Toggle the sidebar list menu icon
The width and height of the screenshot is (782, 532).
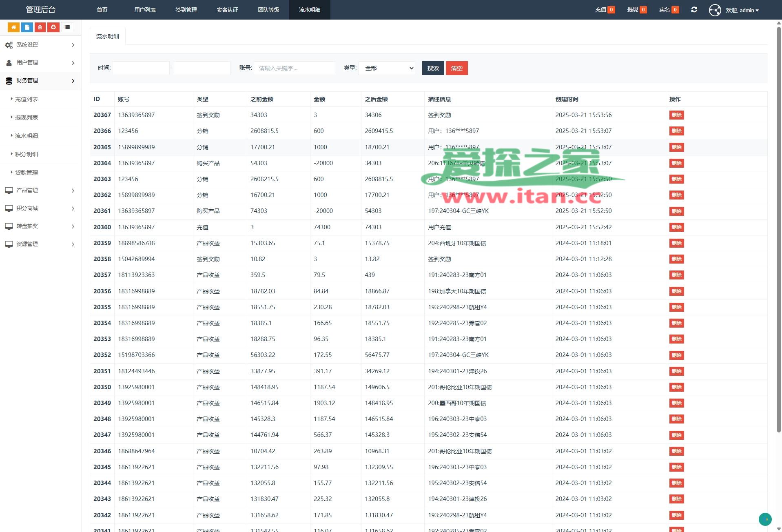tap(67, 27)
